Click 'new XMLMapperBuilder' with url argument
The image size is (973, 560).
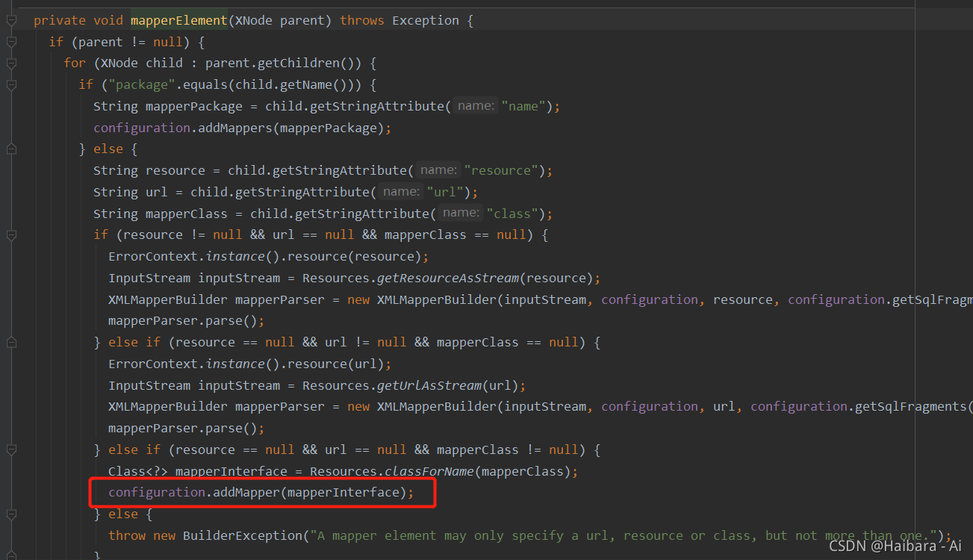[x=422, y=406]
